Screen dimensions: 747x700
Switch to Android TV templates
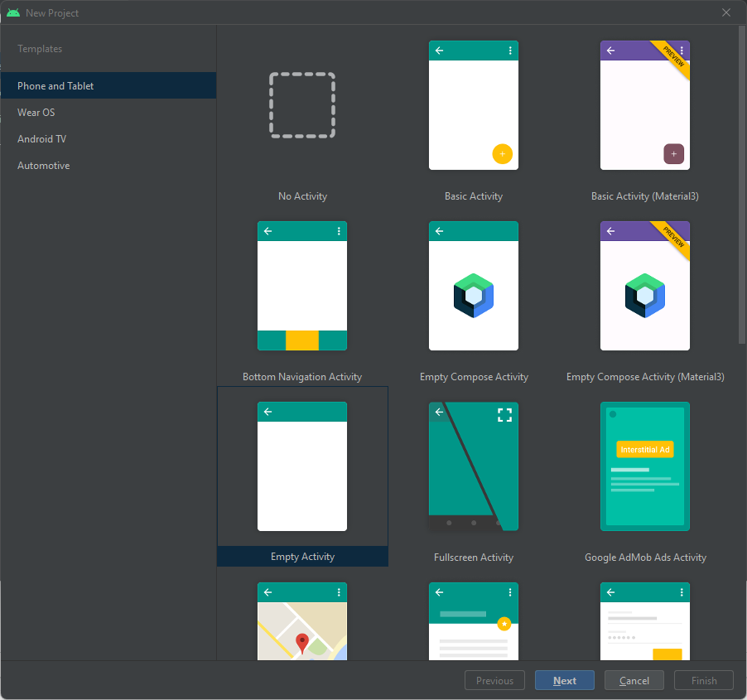point(108,139)
